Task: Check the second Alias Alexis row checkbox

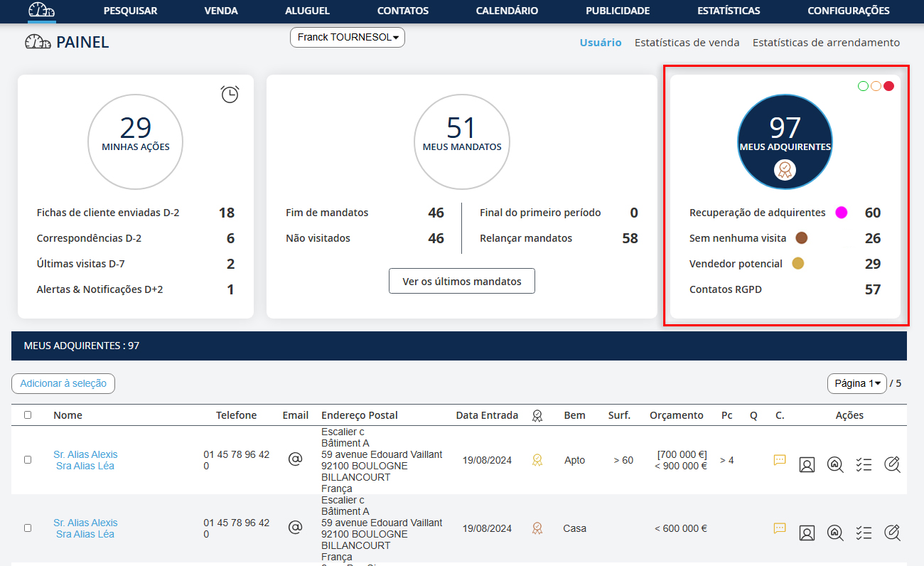Action: tap(28, 528)
